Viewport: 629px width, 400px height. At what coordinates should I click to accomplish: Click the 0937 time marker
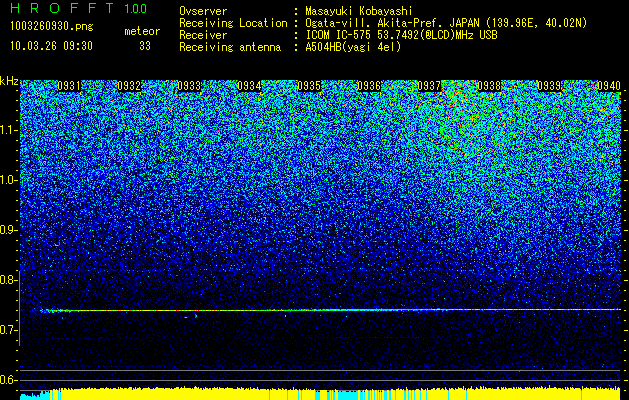pyautogui.click(x=429, y=86)
